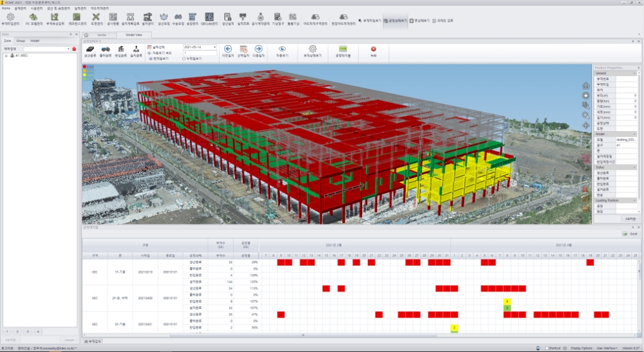Screen dimensions: 644x352
Task: Expand the A1 (KEC) tree node
Action: [x=5, y=56]
